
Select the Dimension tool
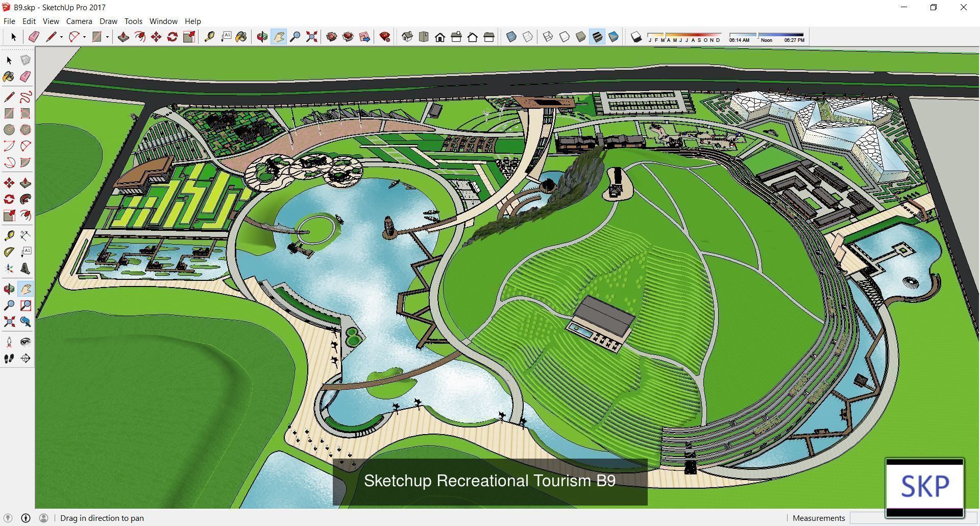(x=26, y=236)
